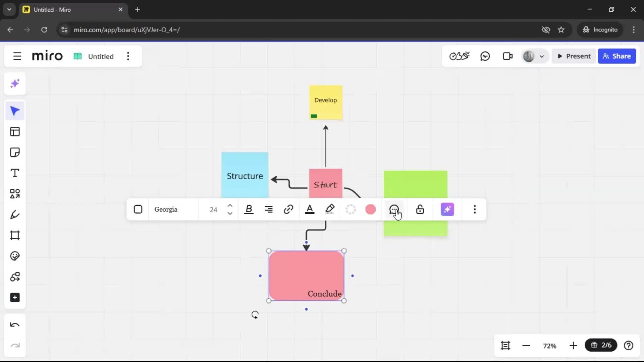The image size is (644, 362).
Task: Click the board title Untitled
Action: (101, 56)
